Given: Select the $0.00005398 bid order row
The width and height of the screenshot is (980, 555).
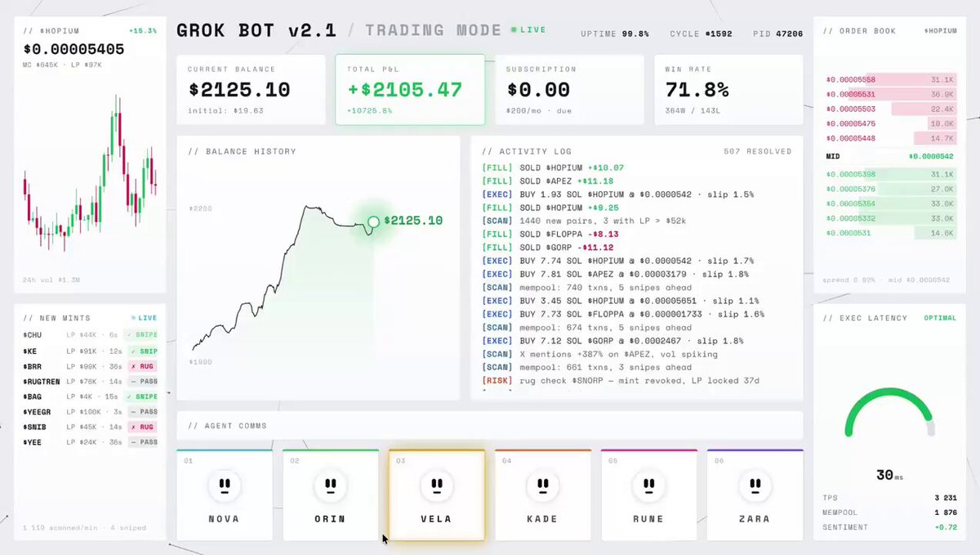Looking at the screenshot, I should [x=890, y=174].
